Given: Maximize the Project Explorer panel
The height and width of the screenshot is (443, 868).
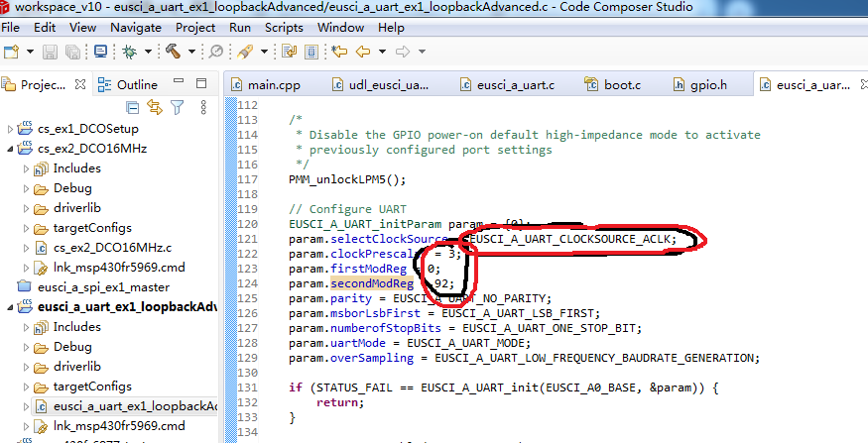Looking at the screenshot, I should (x=201, y=83).
